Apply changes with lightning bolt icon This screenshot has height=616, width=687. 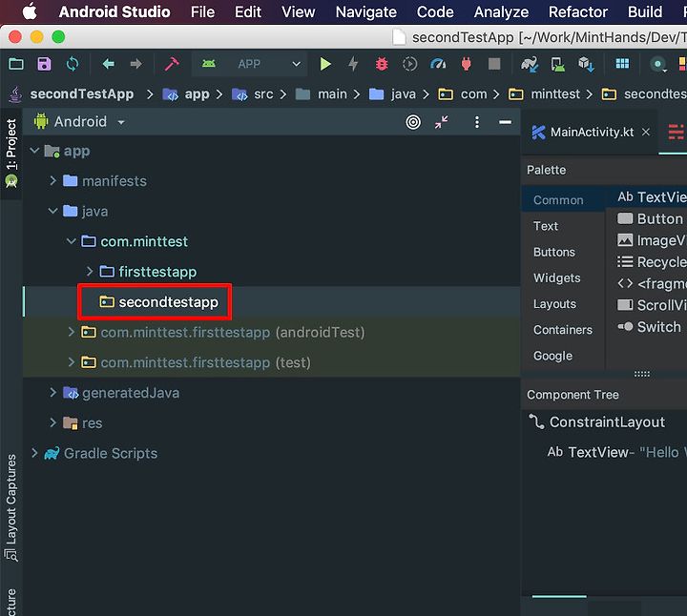353,64
